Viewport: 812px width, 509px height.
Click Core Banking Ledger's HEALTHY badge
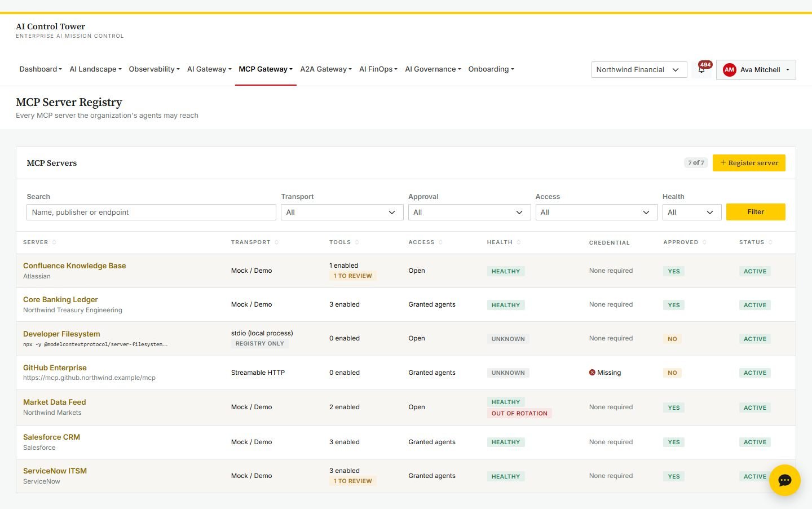click(506, 306)
